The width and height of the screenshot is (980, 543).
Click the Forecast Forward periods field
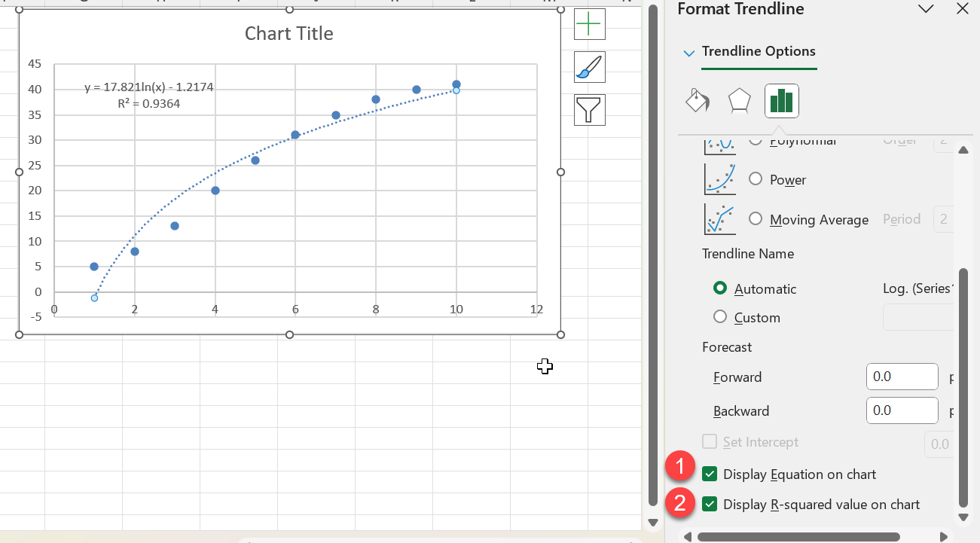pyautogui.click(x=902, y=377)
